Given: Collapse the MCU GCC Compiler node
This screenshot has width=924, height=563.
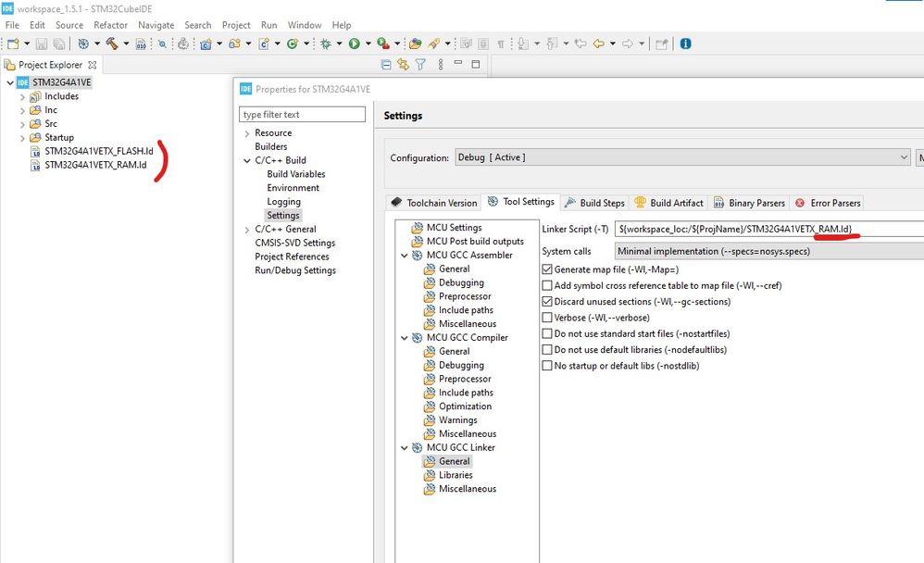Looking at the screenshot, I should pyautogui.click(x=405, y=338).
